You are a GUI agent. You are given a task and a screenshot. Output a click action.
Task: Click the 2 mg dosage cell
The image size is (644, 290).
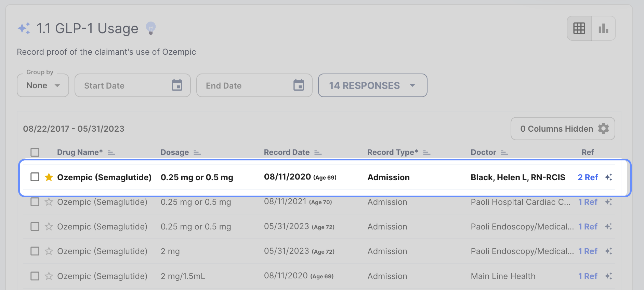pos(170,251)
